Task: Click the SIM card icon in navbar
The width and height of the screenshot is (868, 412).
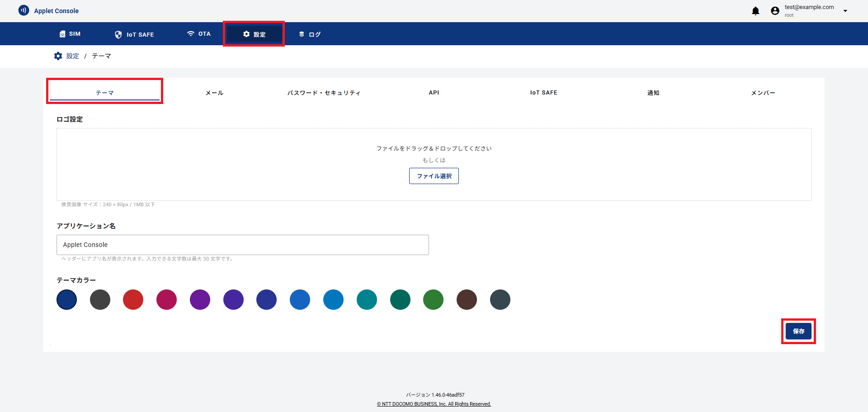Action: 62,34
